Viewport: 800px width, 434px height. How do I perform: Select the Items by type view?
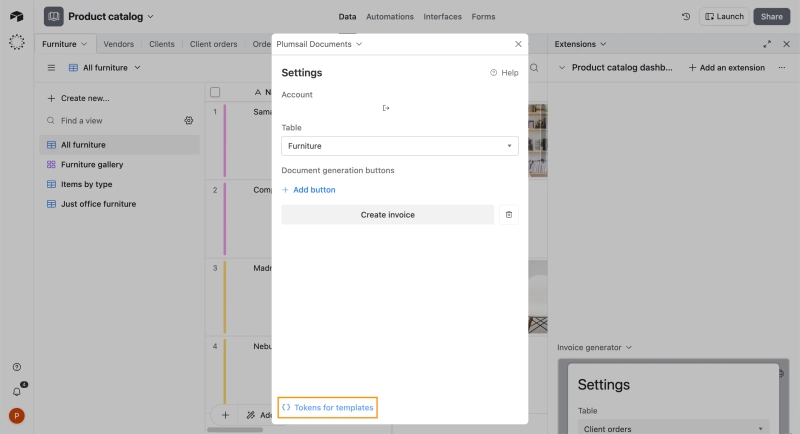119,184
